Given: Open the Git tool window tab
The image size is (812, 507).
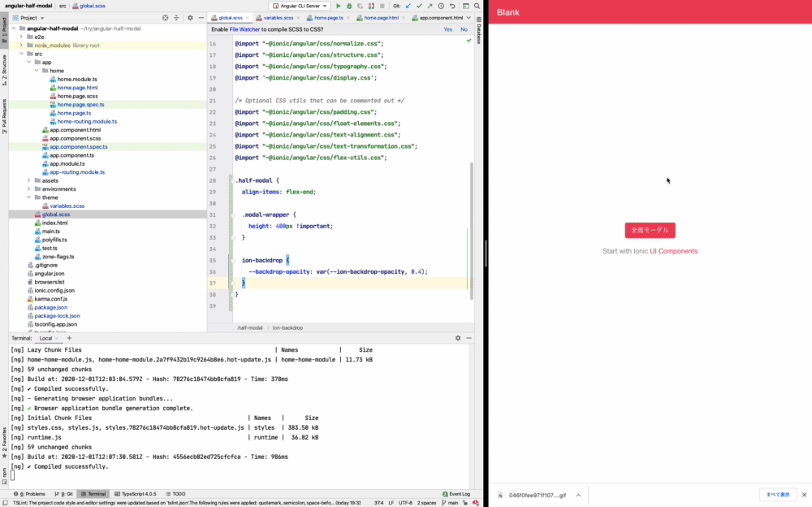Looking at the screenshot, I should tap(63, 494).
